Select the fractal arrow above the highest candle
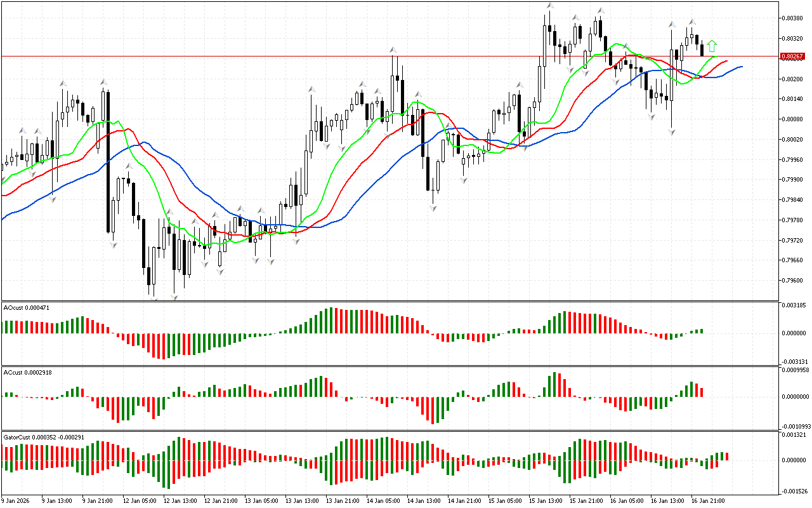 [x=551, y=6]
